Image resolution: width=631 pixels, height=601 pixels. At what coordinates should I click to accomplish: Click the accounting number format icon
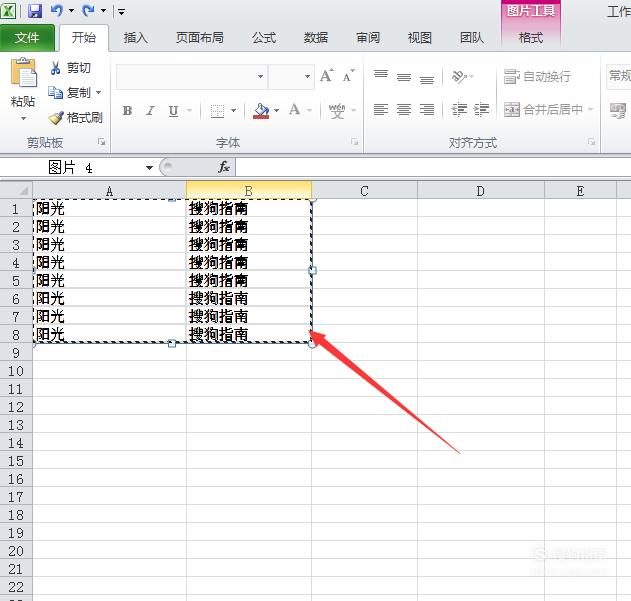(x=618, y=110)
